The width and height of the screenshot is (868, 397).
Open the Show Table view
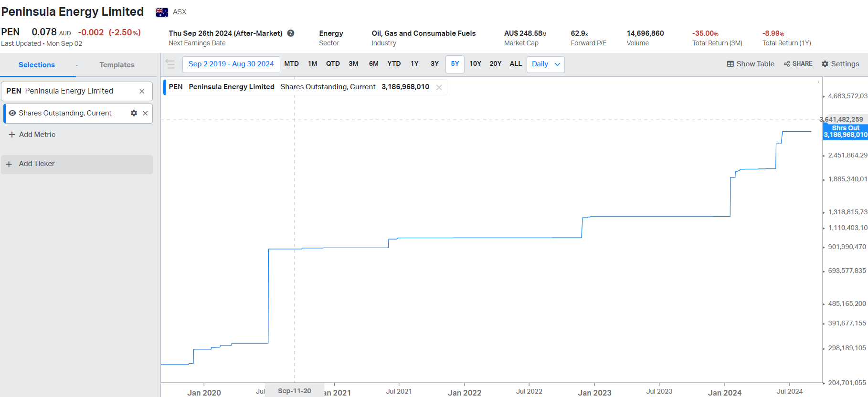[751, 64]
